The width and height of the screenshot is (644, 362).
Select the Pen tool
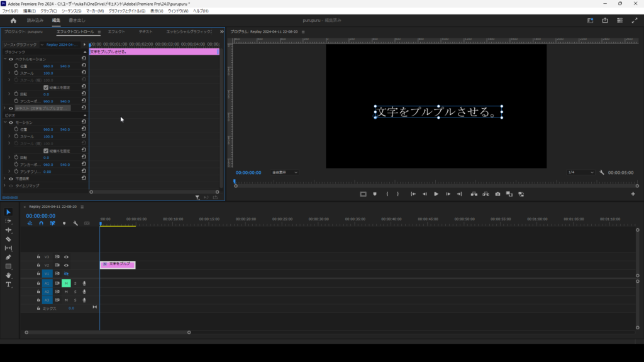(x=8, y=257)
